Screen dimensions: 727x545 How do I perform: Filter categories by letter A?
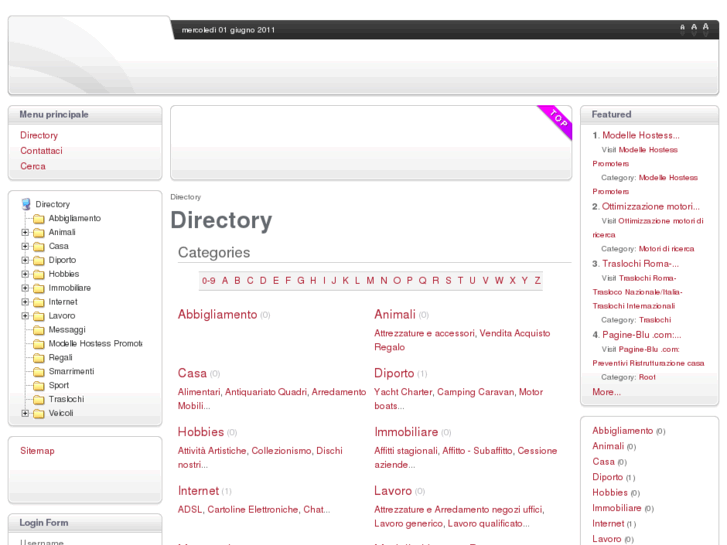pyautogui.click(x=225, y=281)
